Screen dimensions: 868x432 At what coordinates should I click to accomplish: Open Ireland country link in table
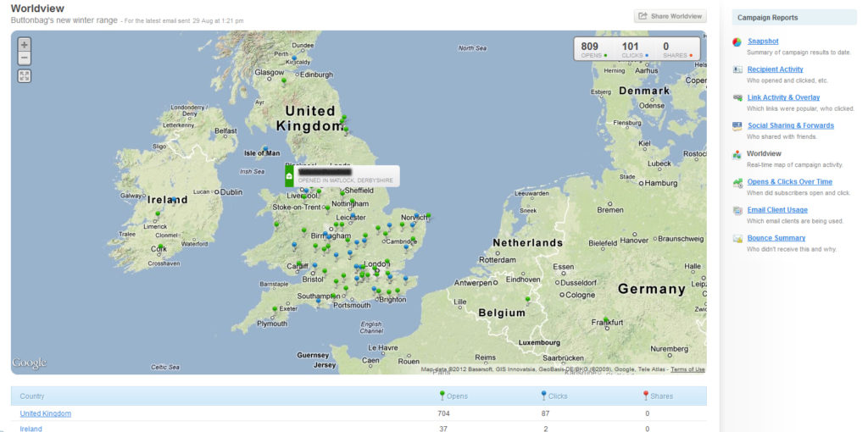click(31, 429)
